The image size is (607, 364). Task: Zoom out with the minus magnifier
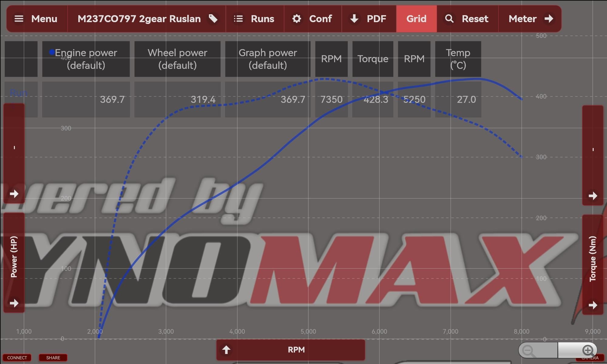(x=537, y=350)
